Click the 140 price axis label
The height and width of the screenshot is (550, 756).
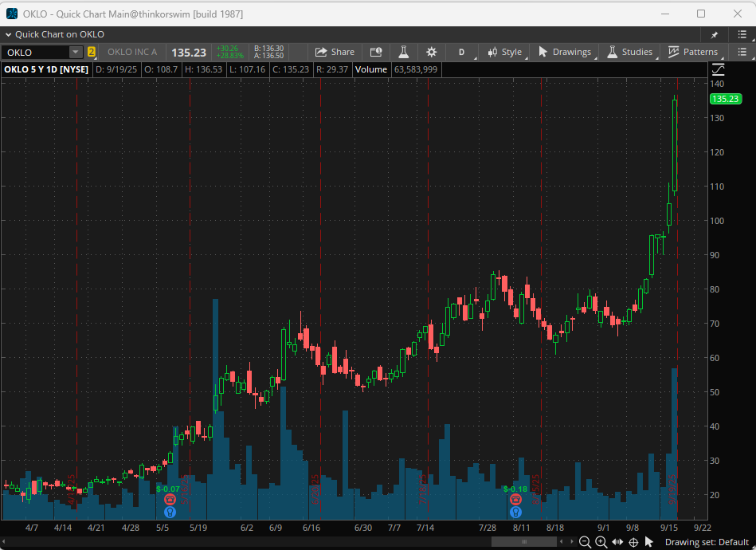pos(717,84)
